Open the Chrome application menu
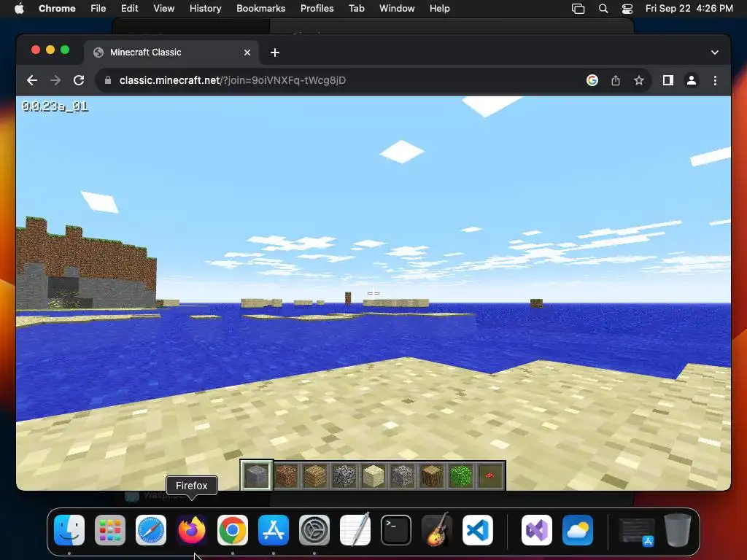Image resolution: width=747 pixels, height=560 pixels. coord(57,8)
